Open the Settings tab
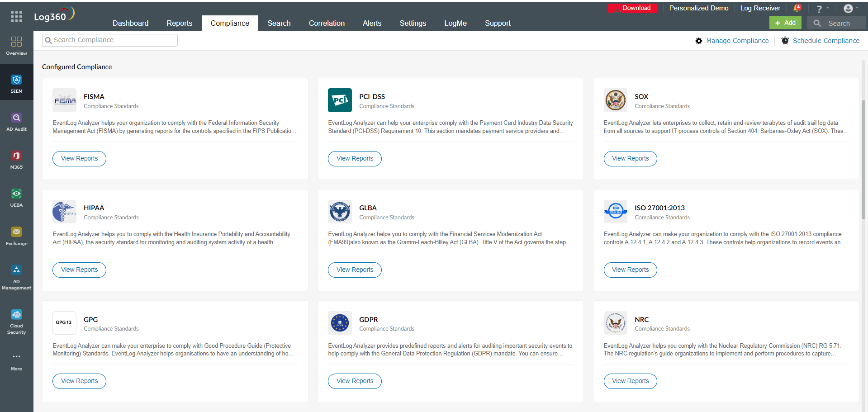Screen dimensions: 868x412 [x=413, y=23]
